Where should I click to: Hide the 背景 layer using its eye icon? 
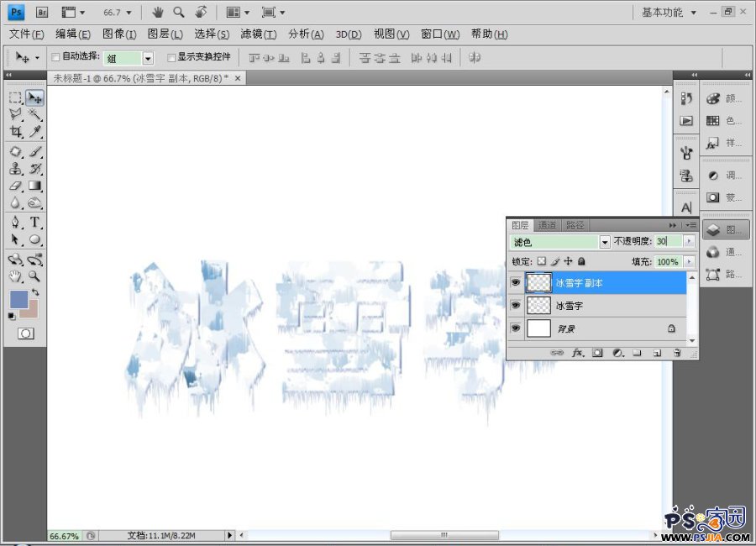pyautogui.click(x=516, y=329)
